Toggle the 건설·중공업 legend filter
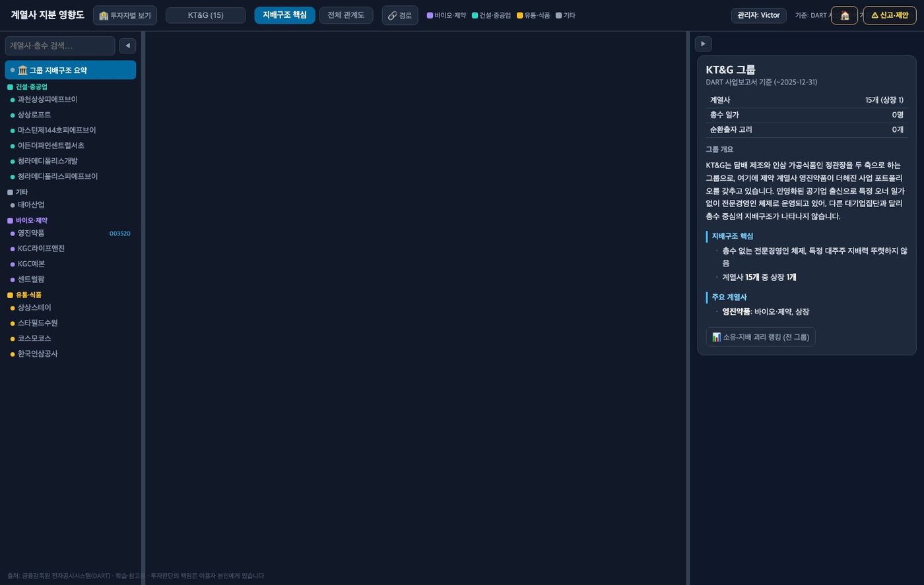The image size is (924, 585). [x=492, y=15]
